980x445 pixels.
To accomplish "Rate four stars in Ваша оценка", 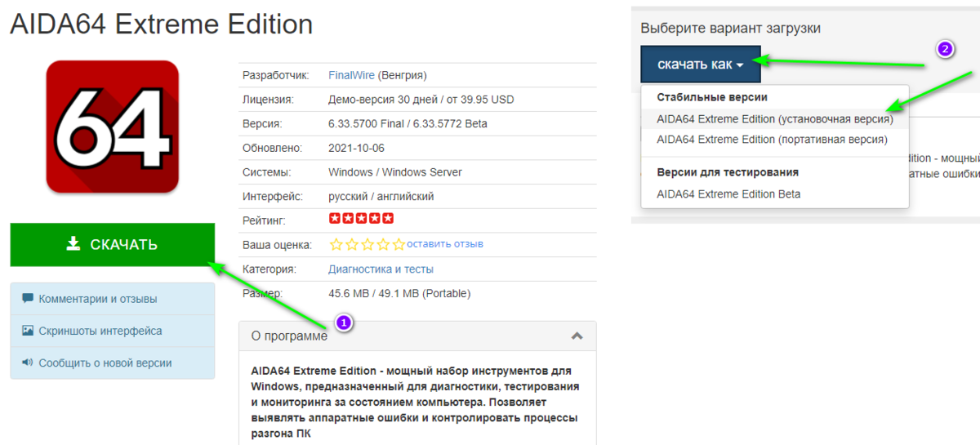I will [x=382, y=244].
